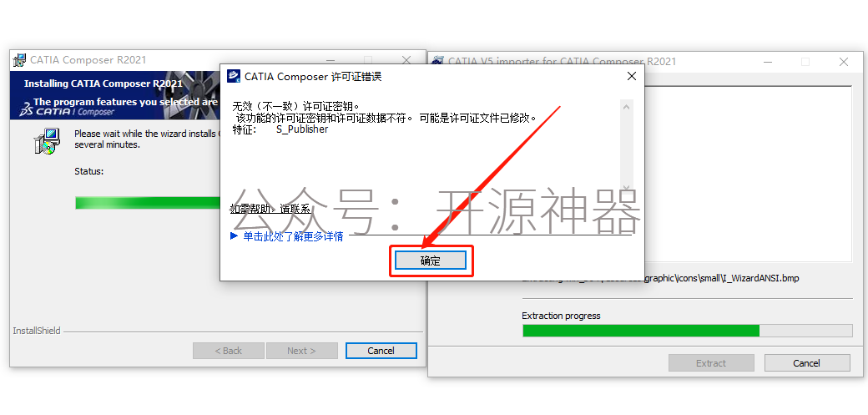Close the CATIA Composer 许可证错误 dialog
The width and height of the screenshot is (868, 415).
631,77
